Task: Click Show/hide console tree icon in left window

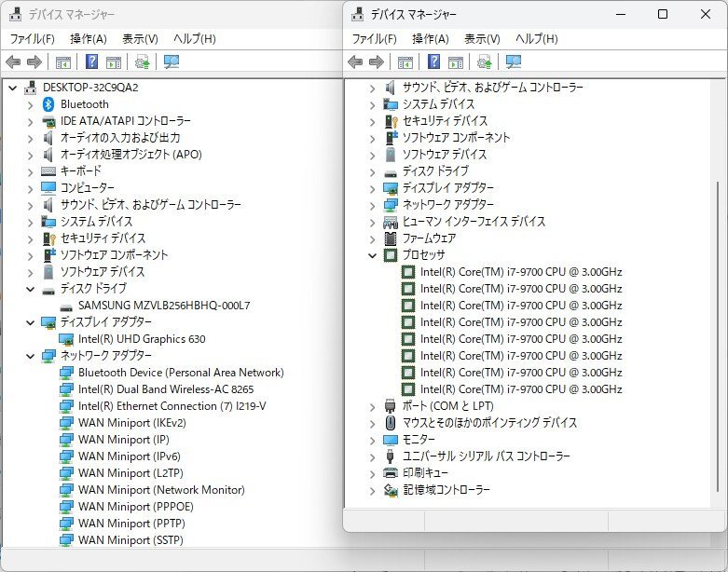Action: (63, 62)
